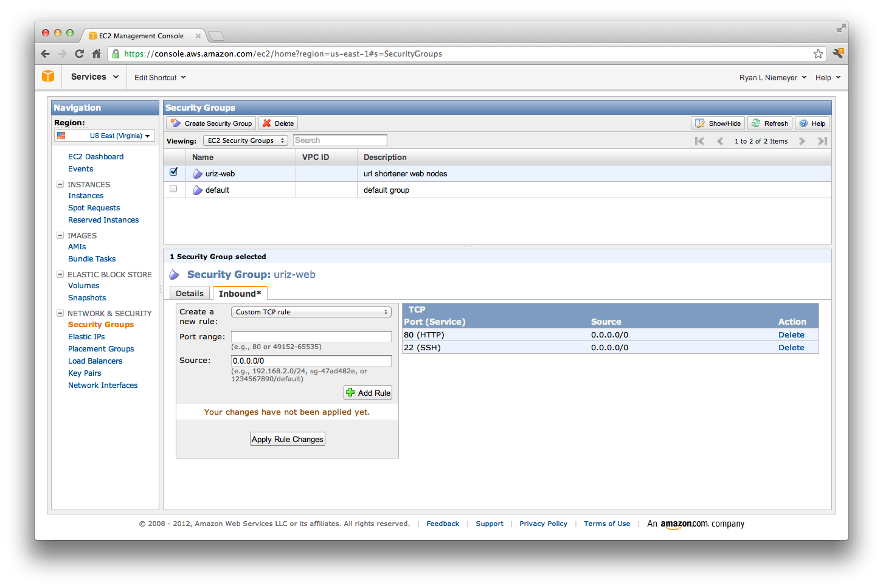Image resolution: width=883 pixels, height=588 pixels.
Task: Uncheck the uriz-web security group row
Action: click(x=173, y=172)
